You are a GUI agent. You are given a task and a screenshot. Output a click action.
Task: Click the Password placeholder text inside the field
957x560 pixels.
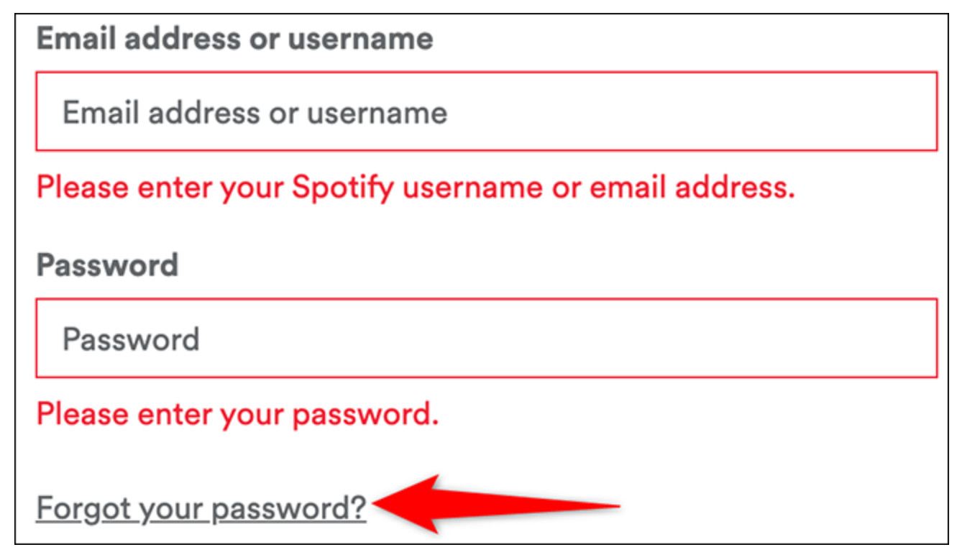pyautogui.click(x=131, y=339)
